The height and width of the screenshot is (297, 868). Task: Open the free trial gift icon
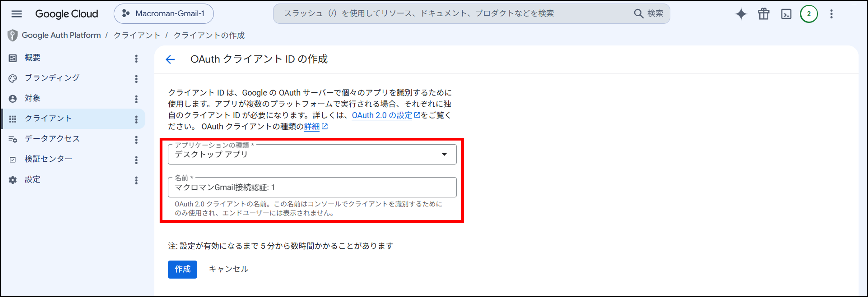tap(764, 14)
